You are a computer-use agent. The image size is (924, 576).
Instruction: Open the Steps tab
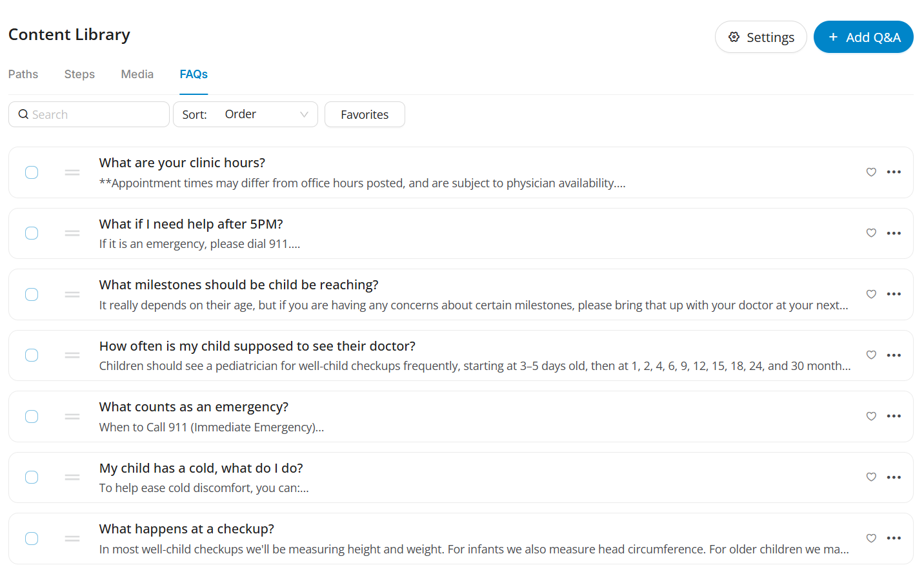(x=79, y=74)
